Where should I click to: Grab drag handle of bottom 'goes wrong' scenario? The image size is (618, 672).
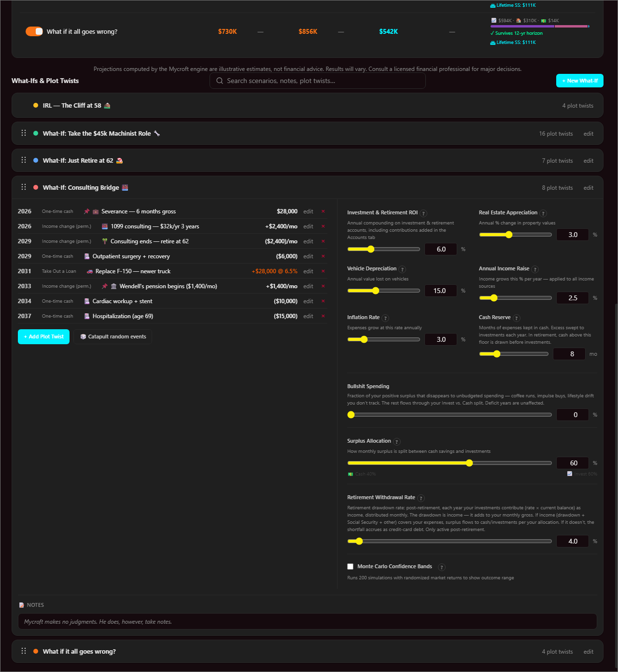coord(24,651)
